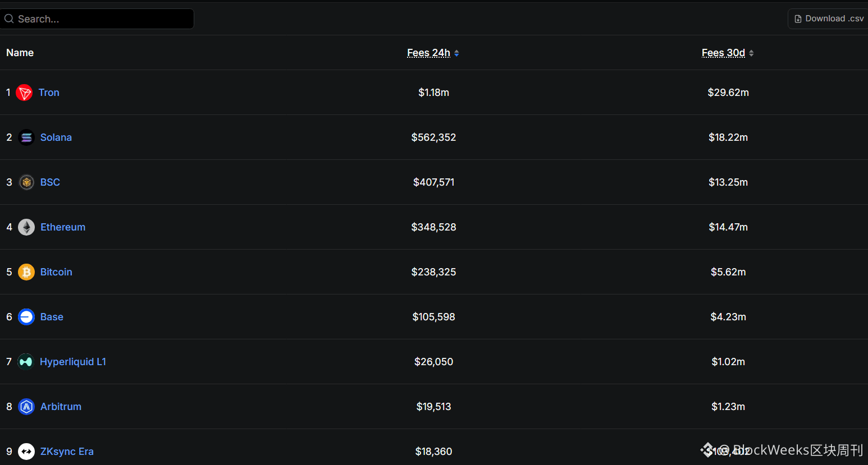Image resolution: width=868 pixels, height=465 pixels.
Task: Click the Bitcoin orange logo icon
Action: (x=26, y=272)
